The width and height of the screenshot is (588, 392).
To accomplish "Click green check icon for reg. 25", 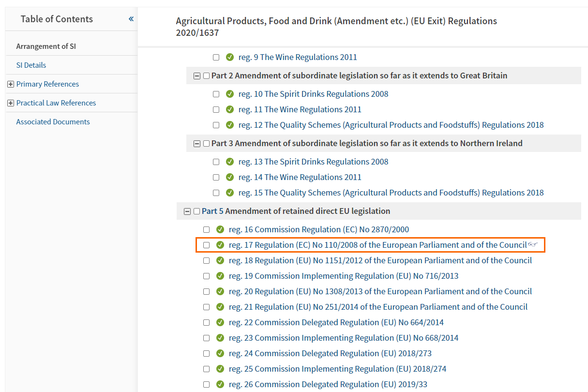I will 220,369.
